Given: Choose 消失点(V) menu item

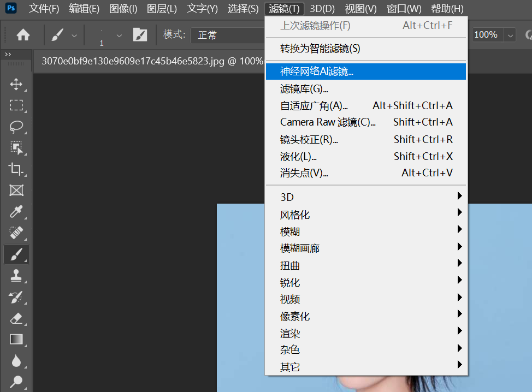Looking at the screenshot, I should [x=366, y=173].
